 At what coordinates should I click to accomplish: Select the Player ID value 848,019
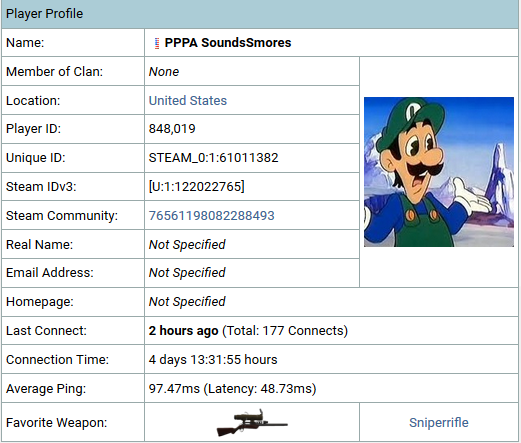click(172, 129)
